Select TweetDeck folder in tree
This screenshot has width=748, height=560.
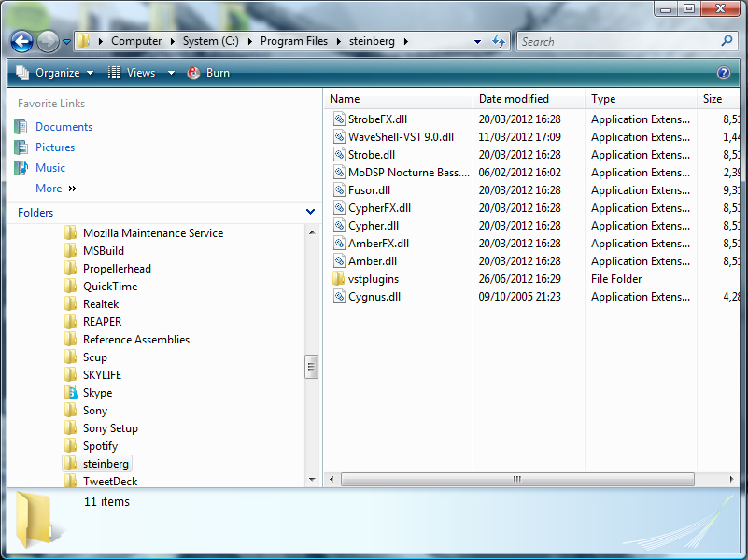click(x=110, y=482)
